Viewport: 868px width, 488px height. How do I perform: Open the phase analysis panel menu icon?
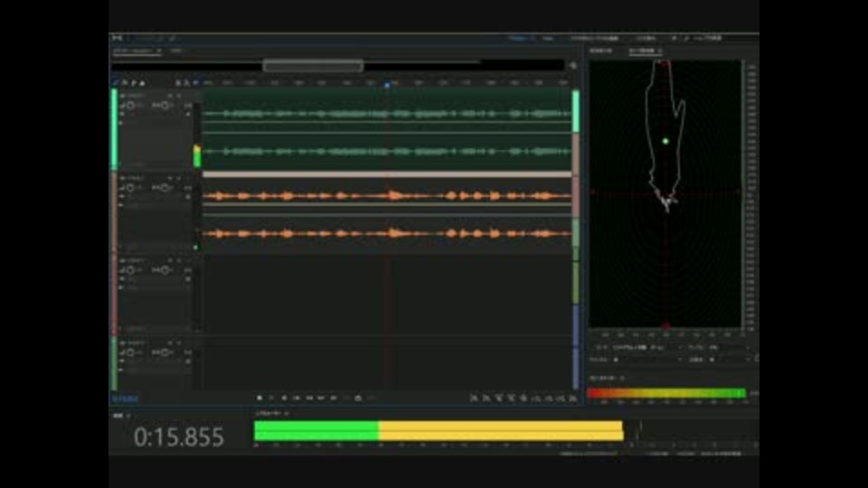click(x=660, y=51)
